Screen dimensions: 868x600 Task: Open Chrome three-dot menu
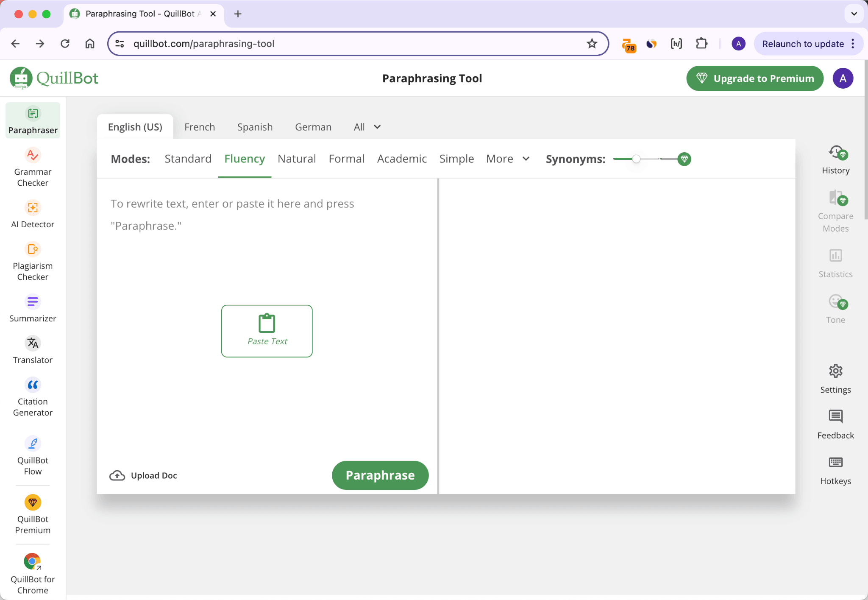pos(853,44)
